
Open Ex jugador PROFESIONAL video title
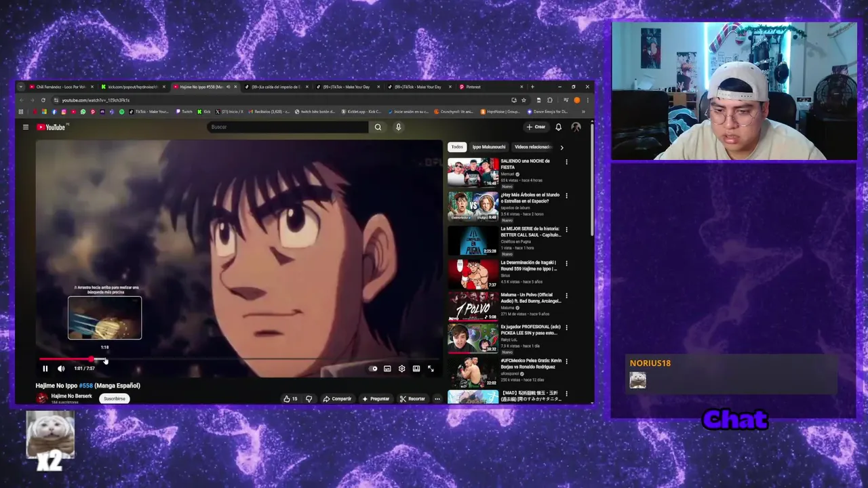[530, 330]
